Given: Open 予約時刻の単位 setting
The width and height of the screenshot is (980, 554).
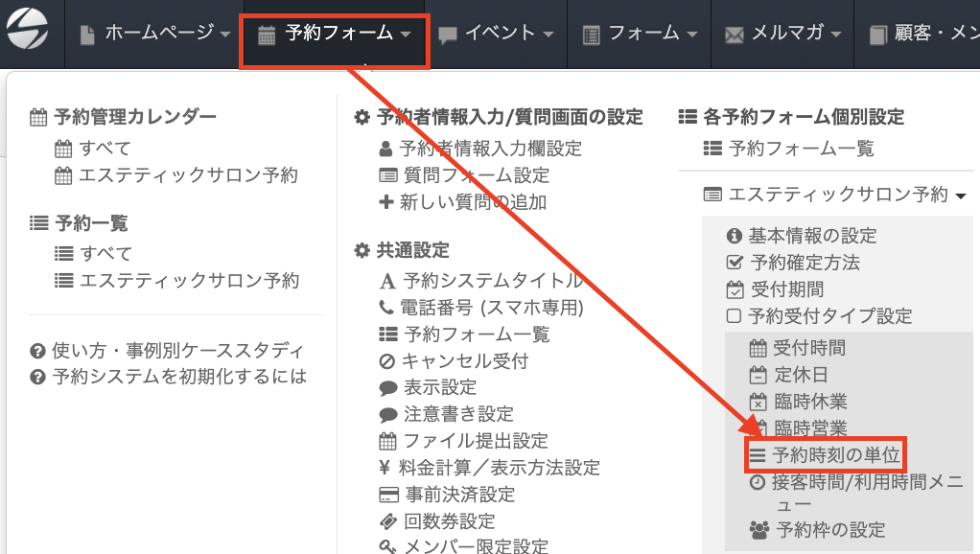Looking at the screenshot, I should click(825, 454).
